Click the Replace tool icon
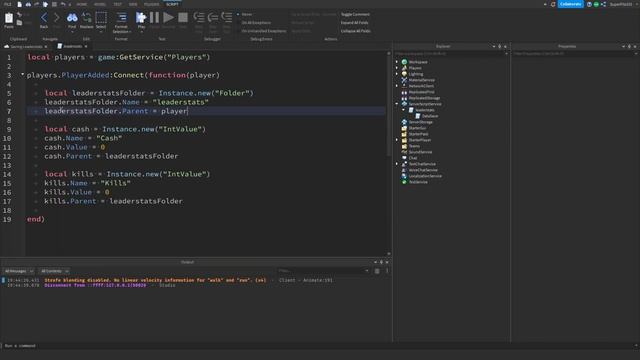 (x=87, y=18)
